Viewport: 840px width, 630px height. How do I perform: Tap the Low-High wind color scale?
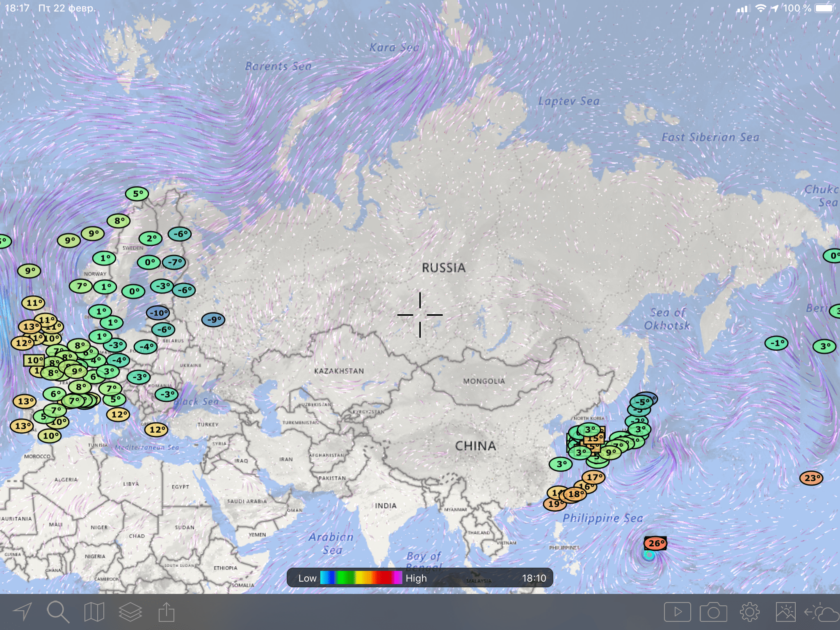click(361, 577)
